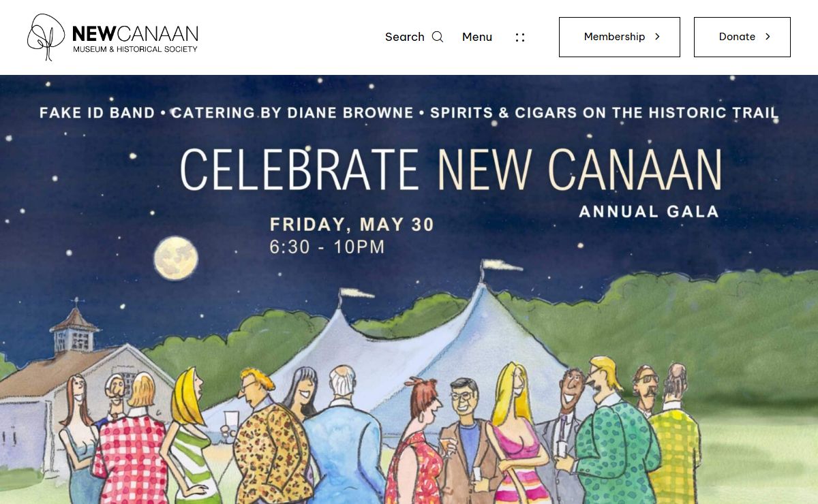This screenshot has width=818, height=504.
Task: Click the tree logo icon
Action: tap(46, 37)
